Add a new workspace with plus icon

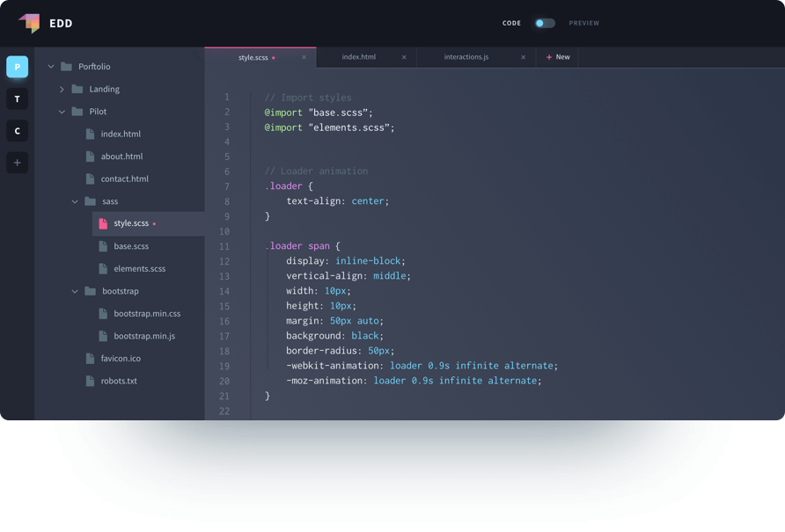tap(18, 163)
